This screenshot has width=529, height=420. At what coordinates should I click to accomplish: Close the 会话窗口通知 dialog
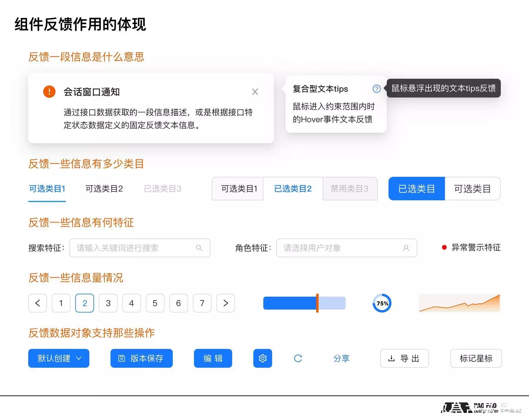point(255,92)
